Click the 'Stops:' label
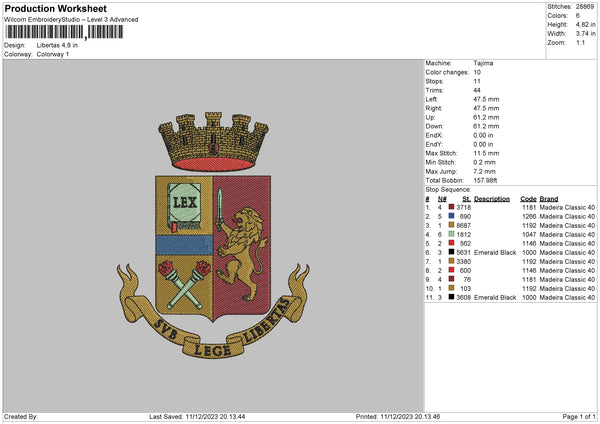Viewport: 600px width, 424px height. pyautogui.click(x=435, y=82)
